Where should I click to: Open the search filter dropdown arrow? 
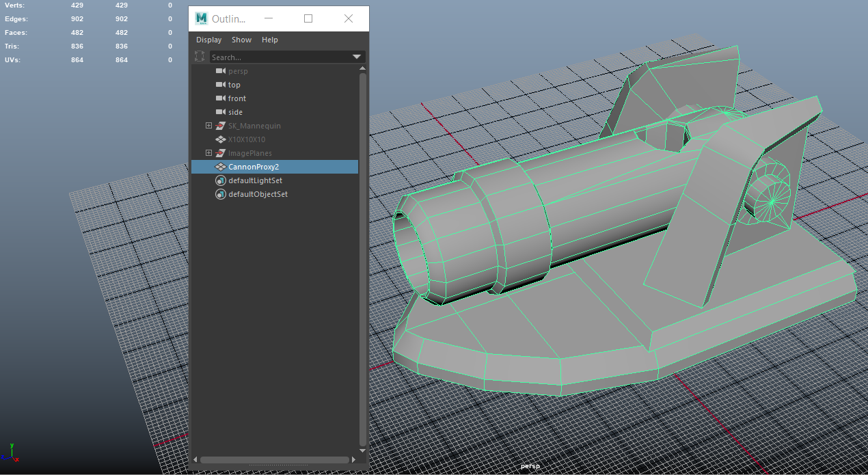pyautogui.click(x=357, y=57)
